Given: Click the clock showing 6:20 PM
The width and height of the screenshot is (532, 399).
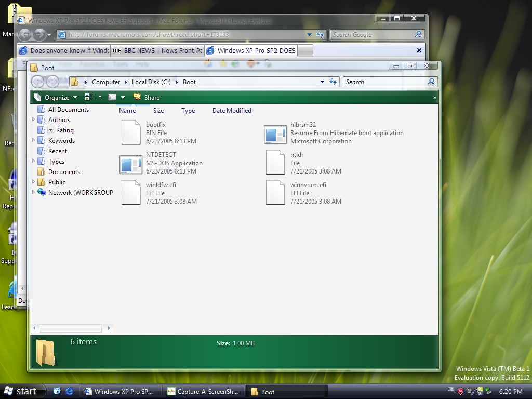Looking at the screenshot, I should (511, 392).
